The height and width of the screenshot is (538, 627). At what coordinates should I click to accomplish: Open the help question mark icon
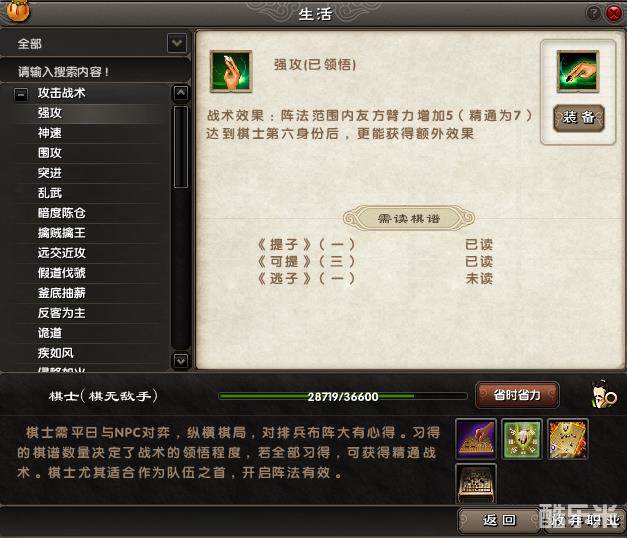point(594,14)
